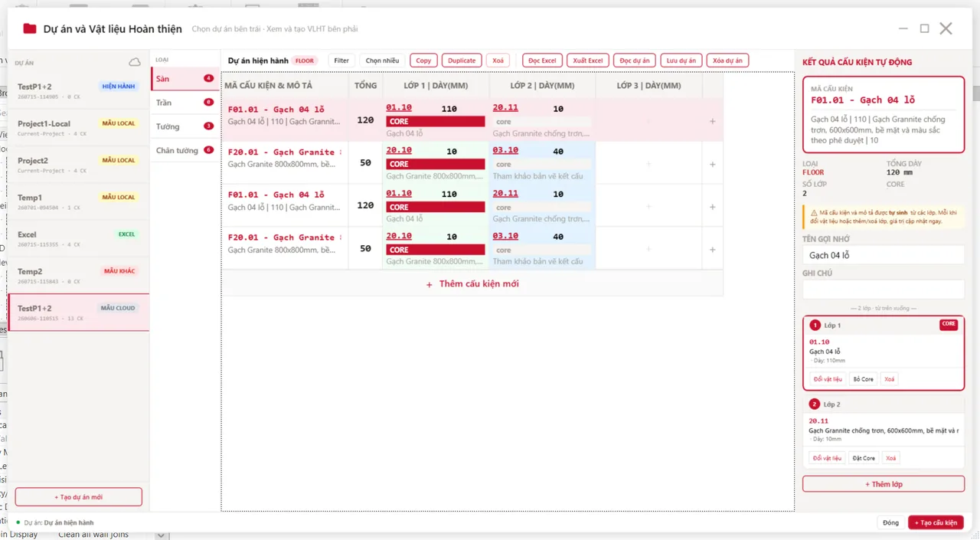
Task: Click the Copy button
Action: tap(423, 61)
